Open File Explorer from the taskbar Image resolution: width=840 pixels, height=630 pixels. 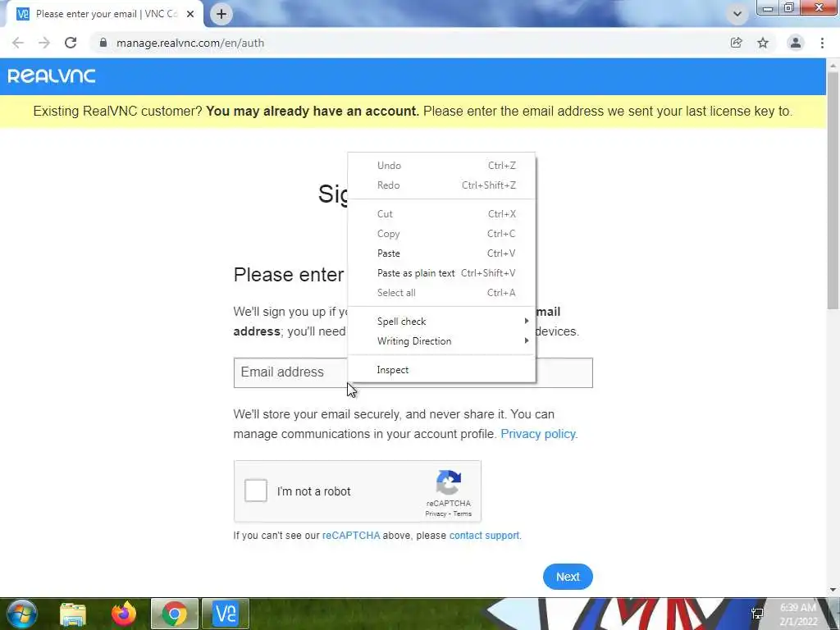(73, 614)
